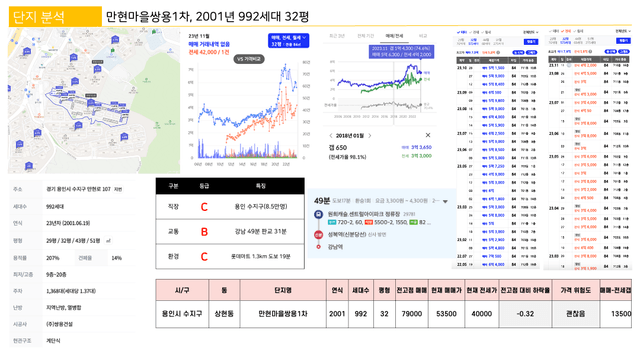Toggle the ㎡ unit switch beside 29평 / 32평 / 43평 / 51평
Image resolution: width=640 pixels, height=360 pixels.
coord(109,241)
